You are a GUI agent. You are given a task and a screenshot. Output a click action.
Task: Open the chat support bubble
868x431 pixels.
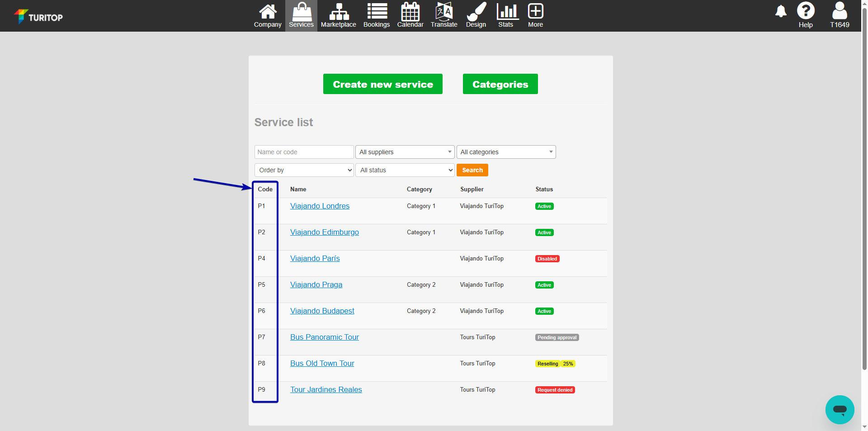[x=840, y=410]
